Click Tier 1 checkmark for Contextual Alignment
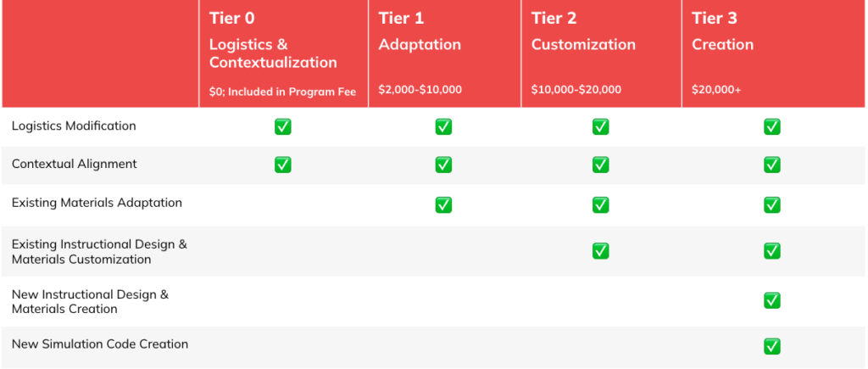Image resolution: width=868 pixels, height=369 pixels. (443, 165)
